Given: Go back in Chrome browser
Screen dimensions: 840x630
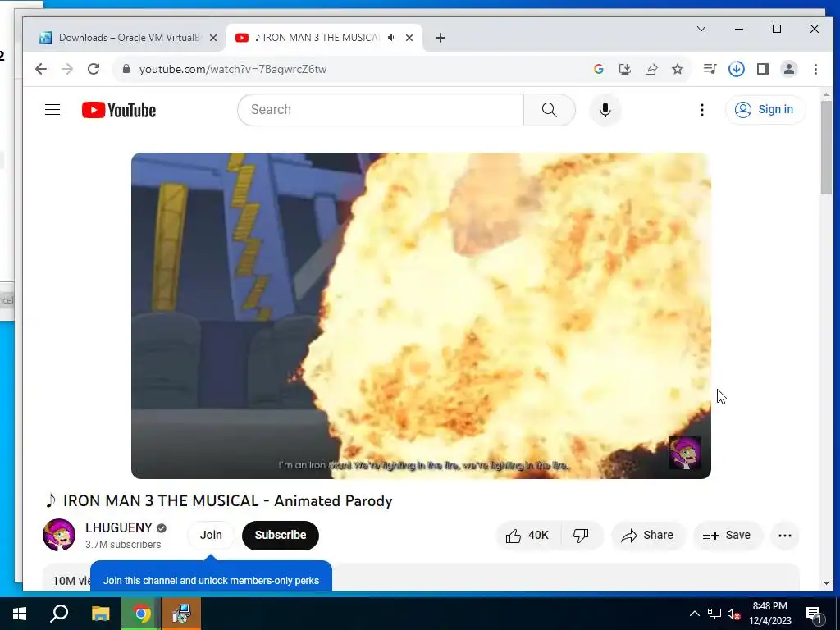Looking at the screenshot, I should (41, 69).
